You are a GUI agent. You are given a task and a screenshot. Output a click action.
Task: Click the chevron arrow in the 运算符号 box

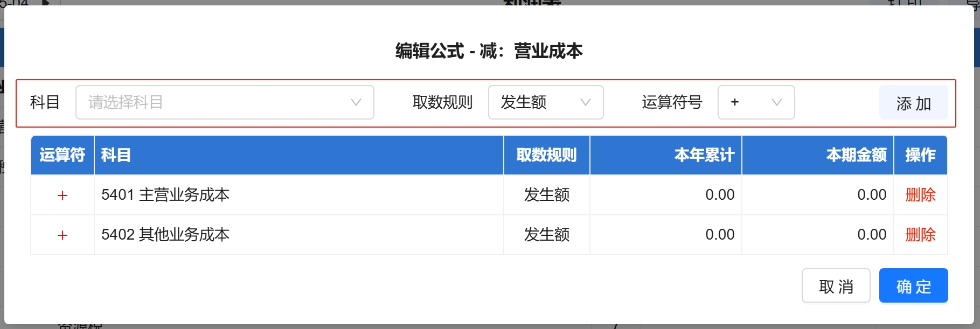click(x=776, y=102)
